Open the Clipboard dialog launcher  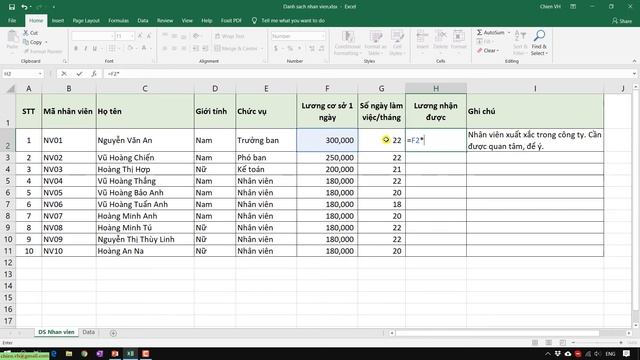[64, 61]
